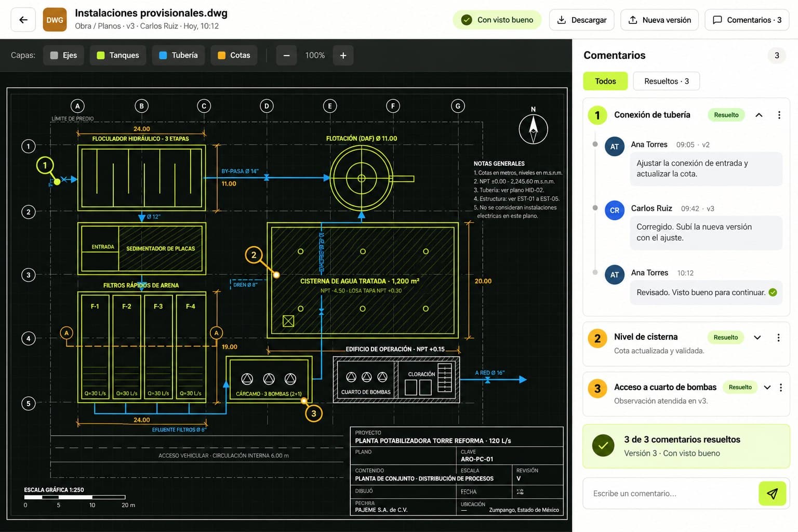Click the Instalaciones provisionales.dwg file title
Viewport: 798px width, 532px height.
[151, 13]
